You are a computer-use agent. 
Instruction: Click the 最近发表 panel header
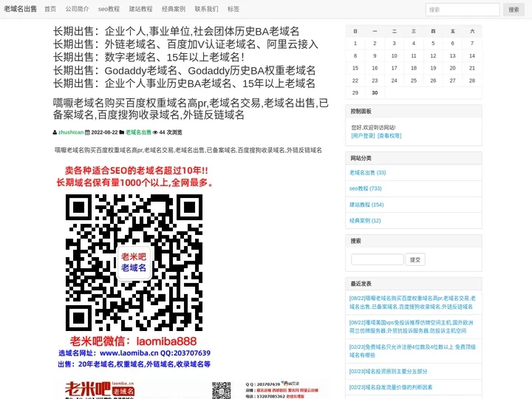coord(414,284)
